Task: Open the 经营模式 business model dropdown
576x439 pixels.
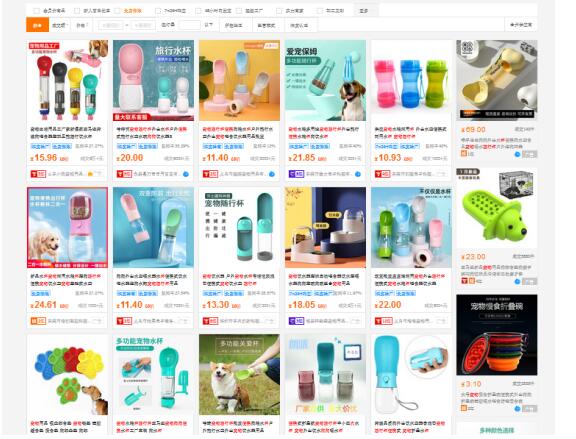Action: (266, 25)
